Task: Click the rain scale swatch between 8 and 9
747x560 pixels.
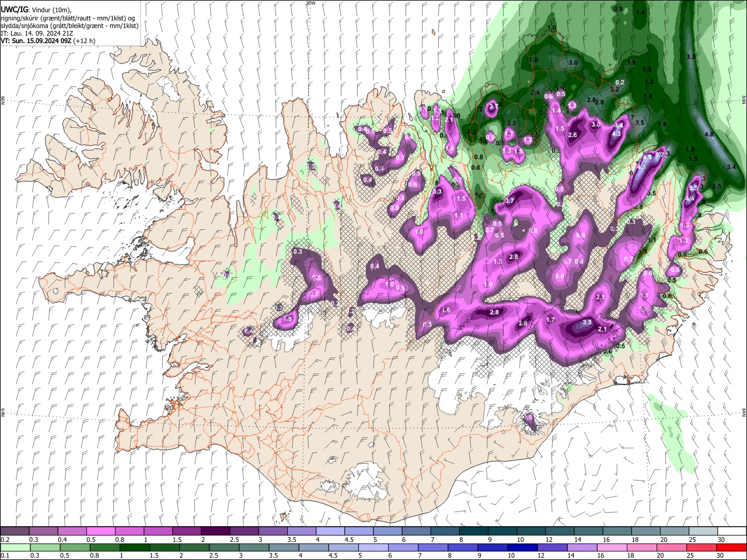Action: click(463, 547)
